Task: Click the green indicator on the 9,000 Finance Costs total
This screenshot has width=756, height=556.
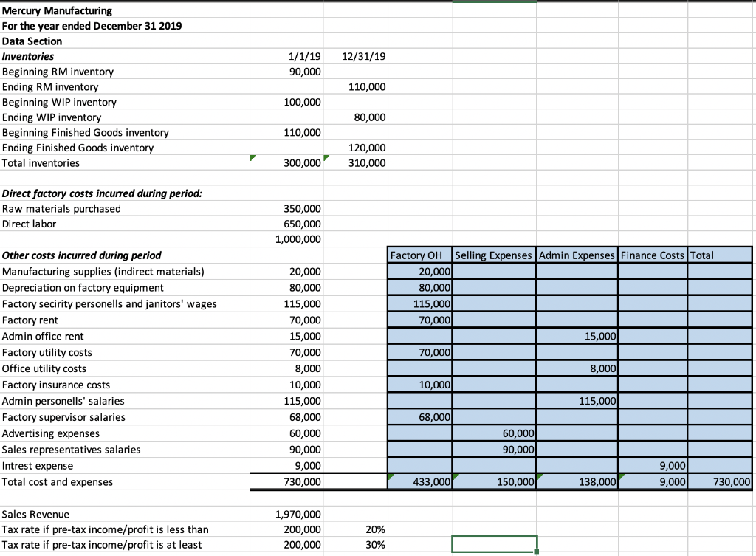Action: [x=619, y=476]
